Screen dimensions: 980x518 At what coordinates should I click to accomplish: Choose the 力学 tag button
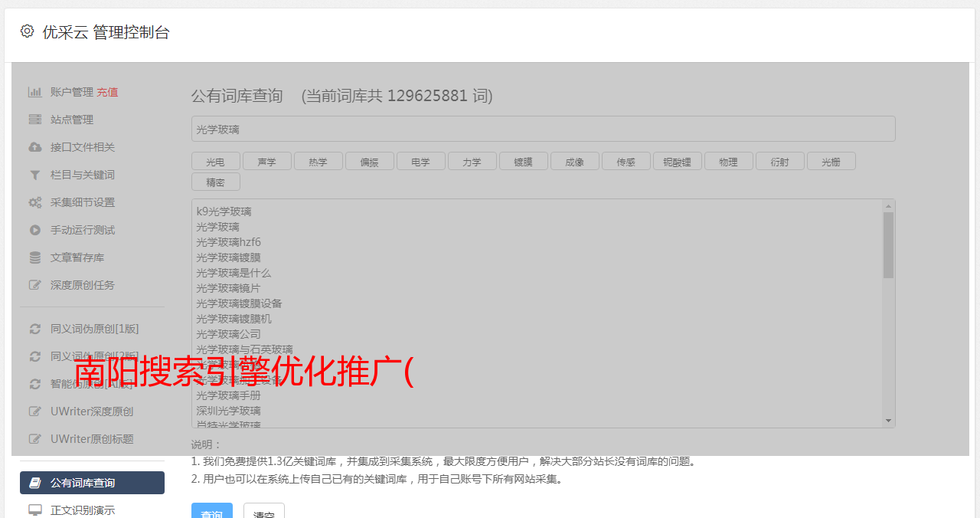click(472, 161)
